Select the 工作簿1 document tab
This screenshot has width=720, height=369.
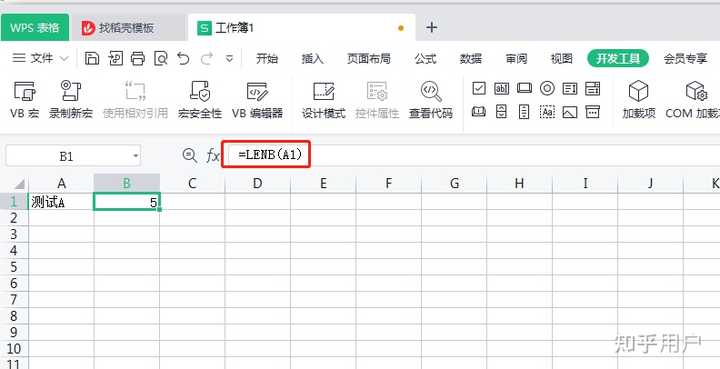point(301,28)
